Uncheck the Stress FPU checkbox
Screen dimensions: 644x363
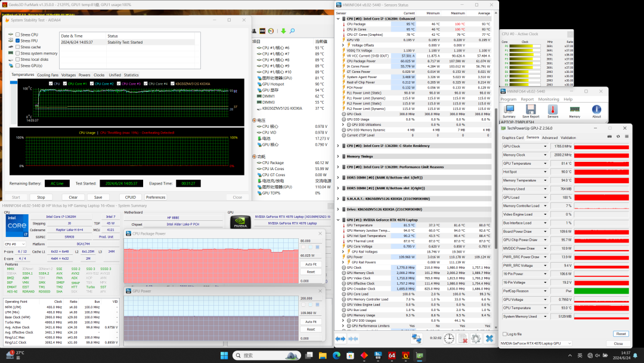[18, 41]
